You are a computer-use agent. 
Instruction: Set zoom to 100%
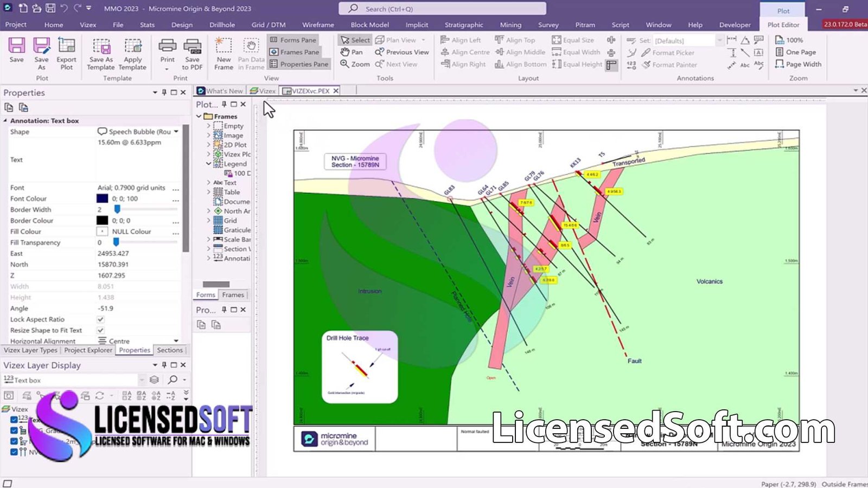789,40
